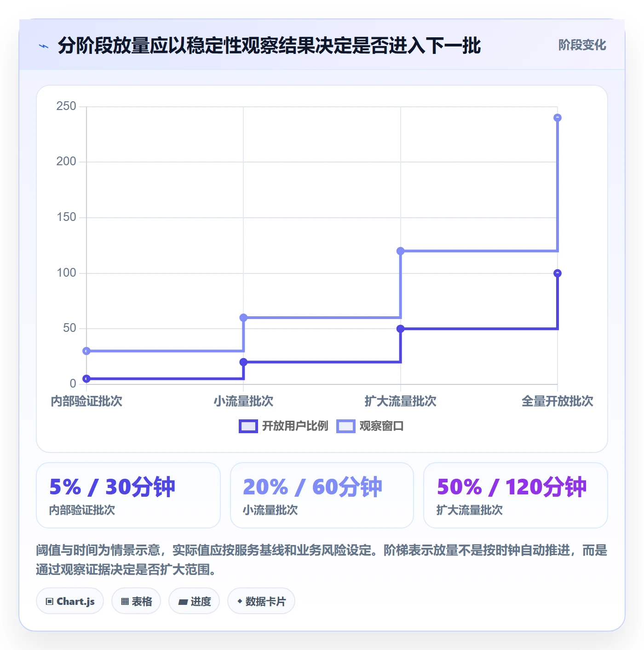
Task: Click 开放用户比例 point at 内部验证批次 (5)
Action: (x=86, y=379)
